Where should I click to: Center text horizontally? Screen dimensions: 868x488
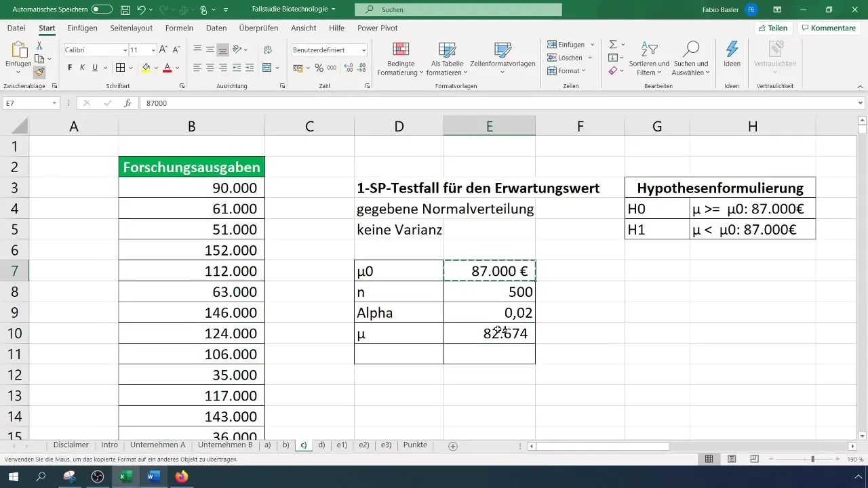(210, 68)
